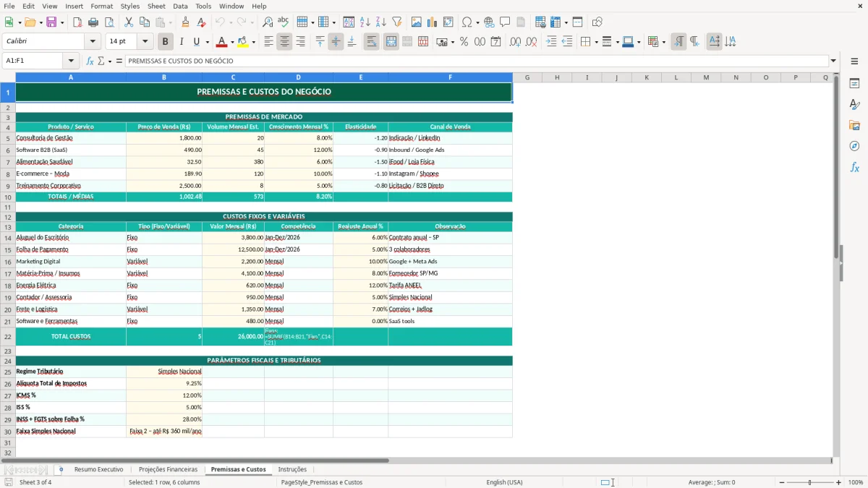868x488 pixels.
Task: Open sidebar Functions fx panel
Action: [x=854, y=167]
